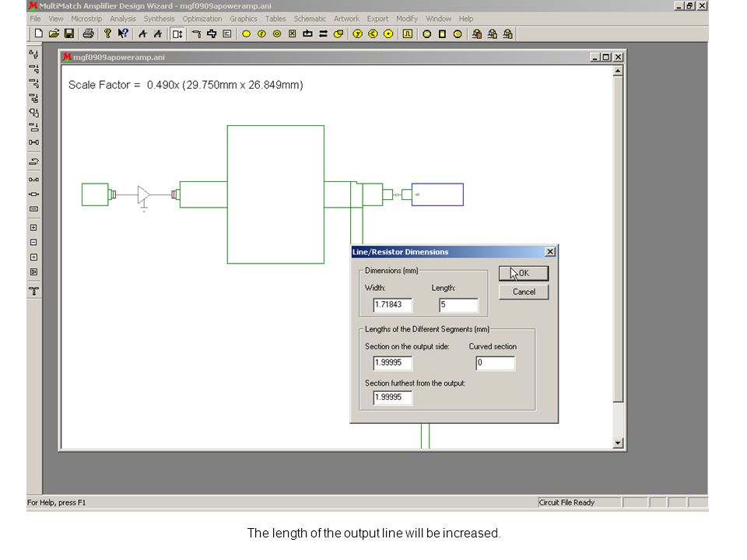Image resolution: width=747 pixels, height=560 pixels.
Task: Click the two parallel bars toolbar icon
Action: click(x=323, y=33)
